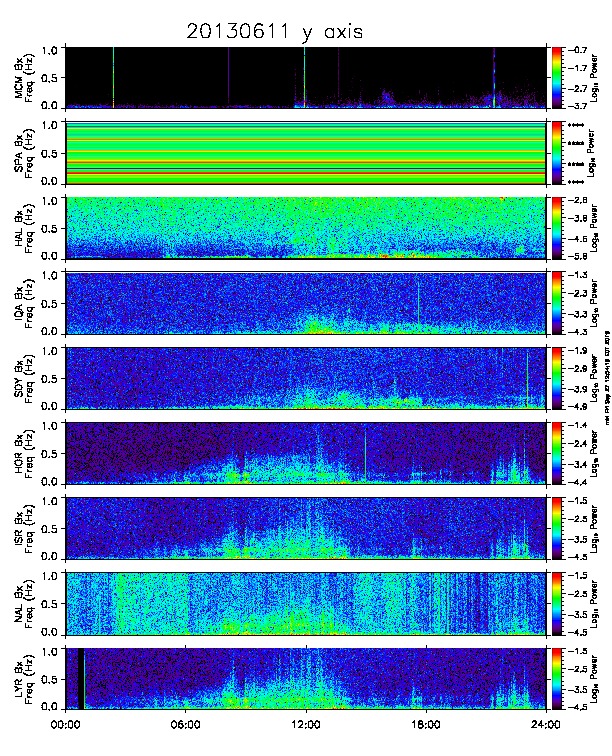
Task: Click the 24:00 time axis label
Action: point(546,725)
